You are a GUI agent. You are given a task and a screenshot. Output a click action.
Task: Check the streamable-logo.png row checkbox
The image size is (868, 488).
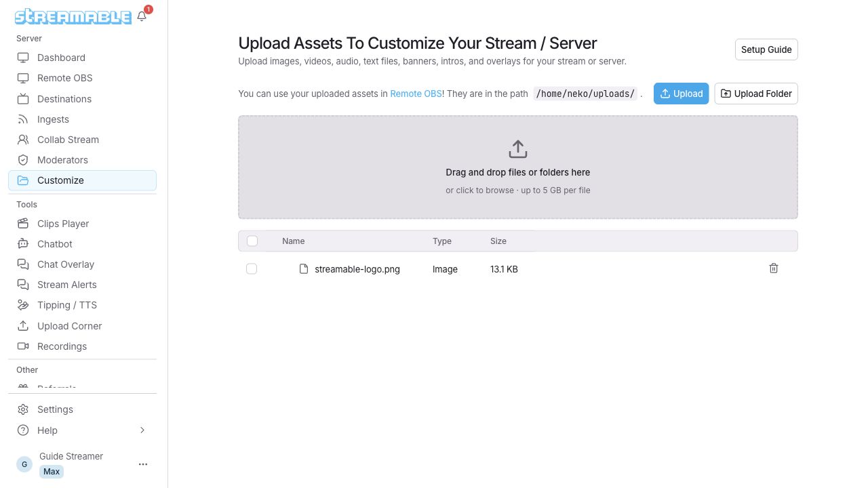pos(252,269)
